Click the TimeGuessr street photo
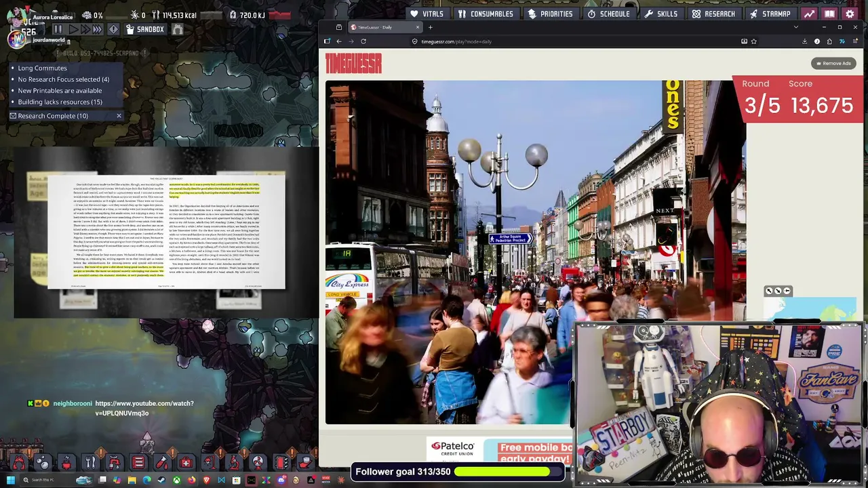This screenshot has width=868, height=488. [536, 252]
